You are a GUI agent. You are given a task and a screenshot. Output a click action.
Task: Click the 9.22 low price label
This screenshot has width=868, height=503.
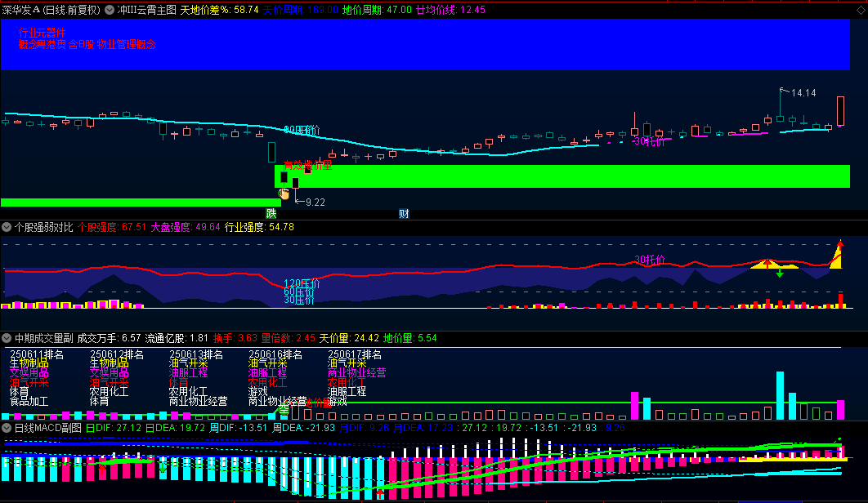point(315,203)
